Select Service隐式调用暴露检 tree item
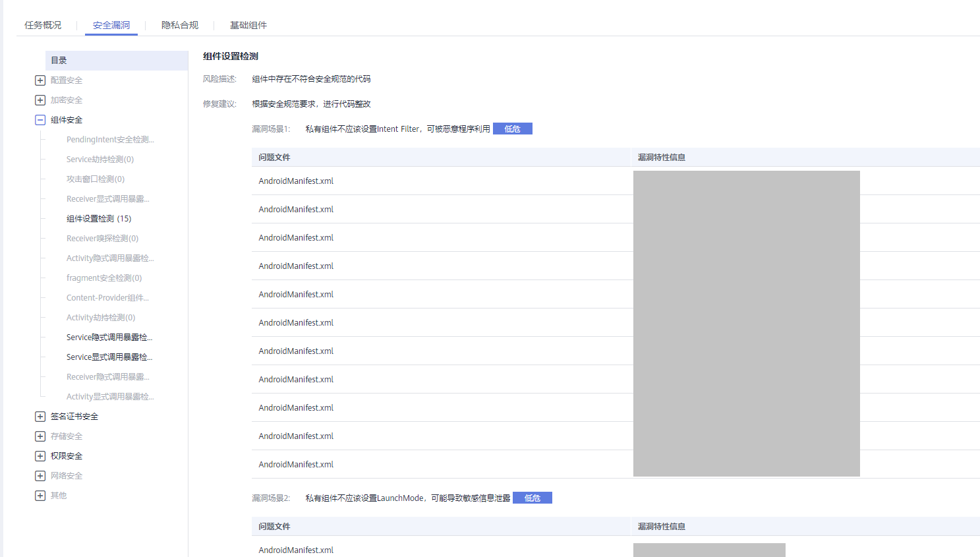This screenshot has height=557, width=980. 109,337
